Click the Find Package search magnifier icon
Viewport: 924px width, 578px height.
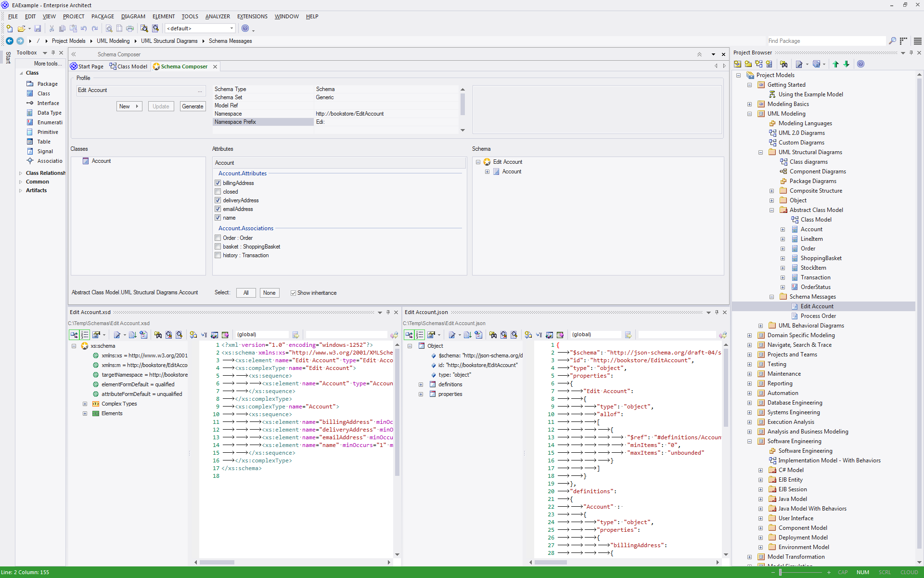coord(892,41)
